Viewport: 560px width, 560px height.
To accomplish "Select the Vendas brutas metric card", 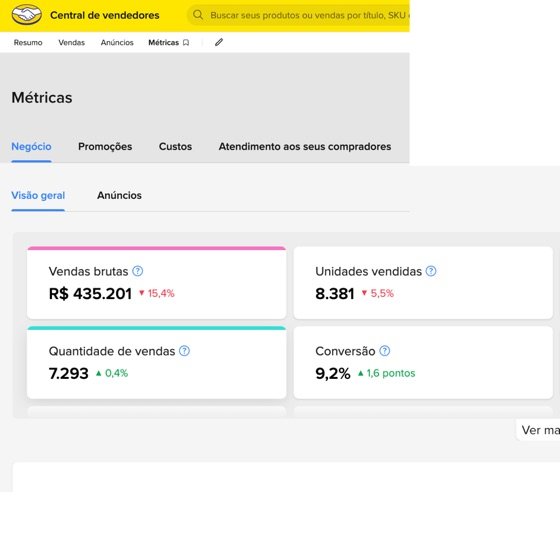I will click(x=156, y=282).
